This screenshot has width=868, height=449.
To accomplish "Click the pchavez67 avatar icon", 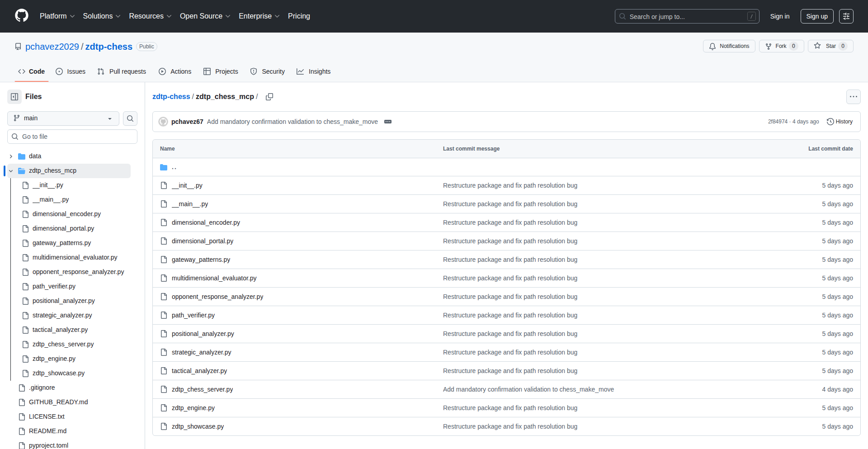I will pos(163,122).
